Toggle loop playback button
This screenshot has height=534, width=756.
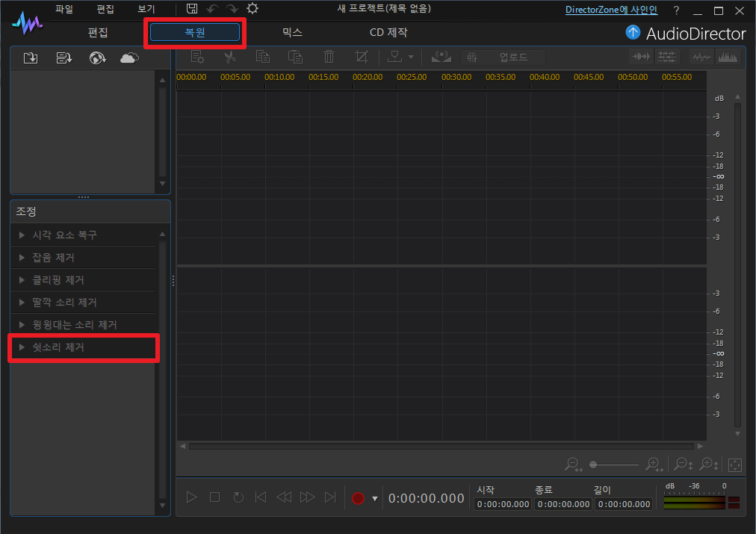tap(238, 497)
